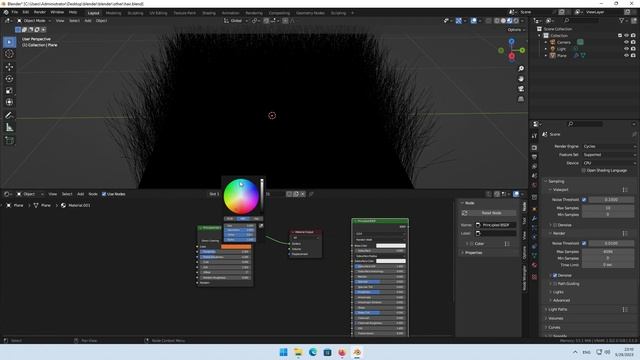Open the Feature Set dropdown
Viewport: 640px width, 360px height.
(x=609, y=155)
